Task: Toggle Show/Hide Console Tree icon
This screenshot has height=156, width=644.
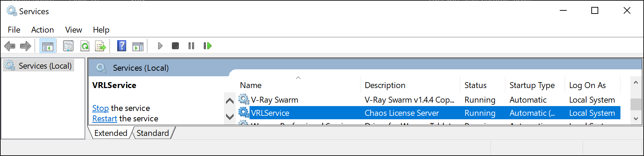Action: (x=47, y=46)
